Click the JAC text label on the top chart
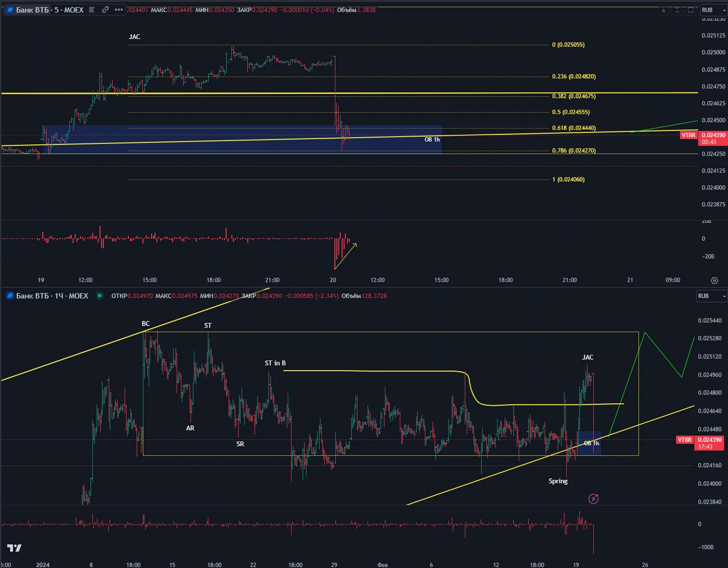728x568 pixels. [x=135, y=37]
